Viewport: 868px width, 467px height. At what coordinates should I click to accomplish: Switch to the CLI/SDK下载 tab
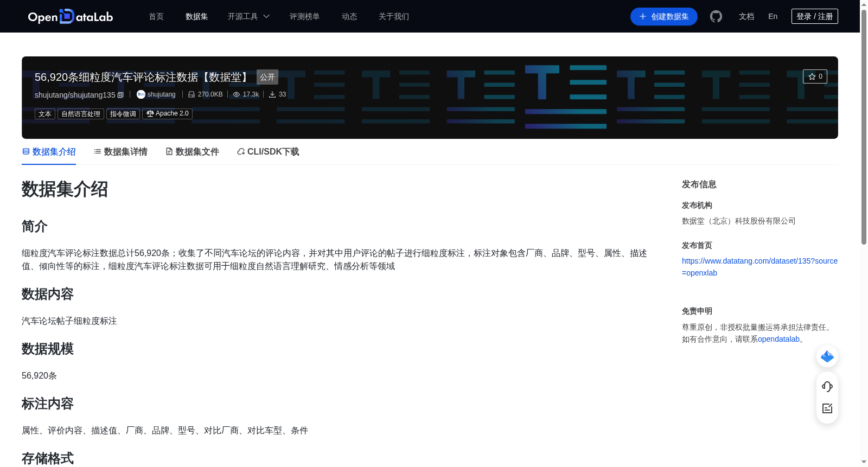tap(268, 152)
